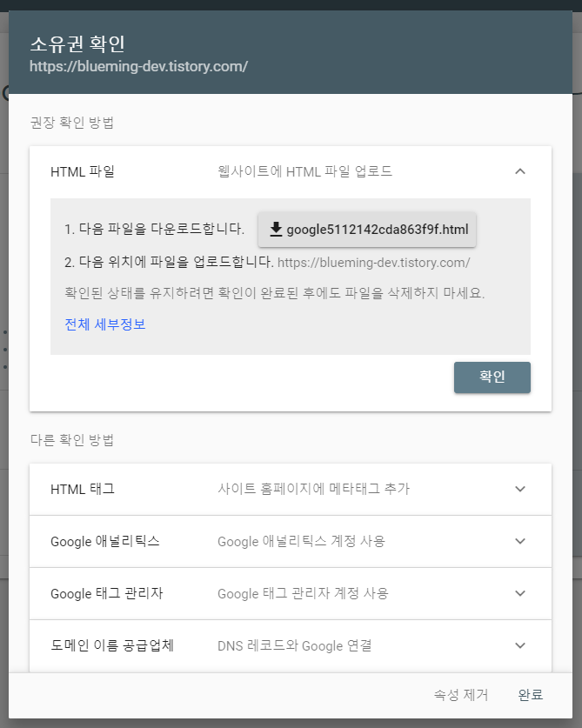Expand the Google 애널리틱스 chevron
582x728 pixels.
pyautogui.click(x=520, y=541)
